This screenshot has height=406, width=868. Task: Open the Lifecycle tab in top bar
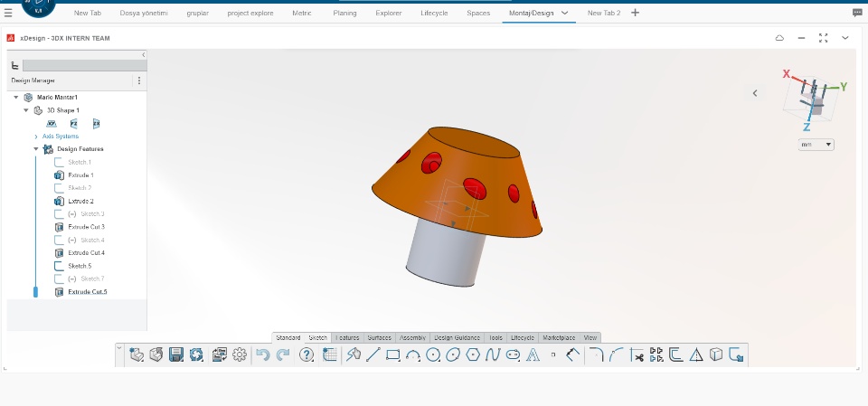(x=434, y=14)
